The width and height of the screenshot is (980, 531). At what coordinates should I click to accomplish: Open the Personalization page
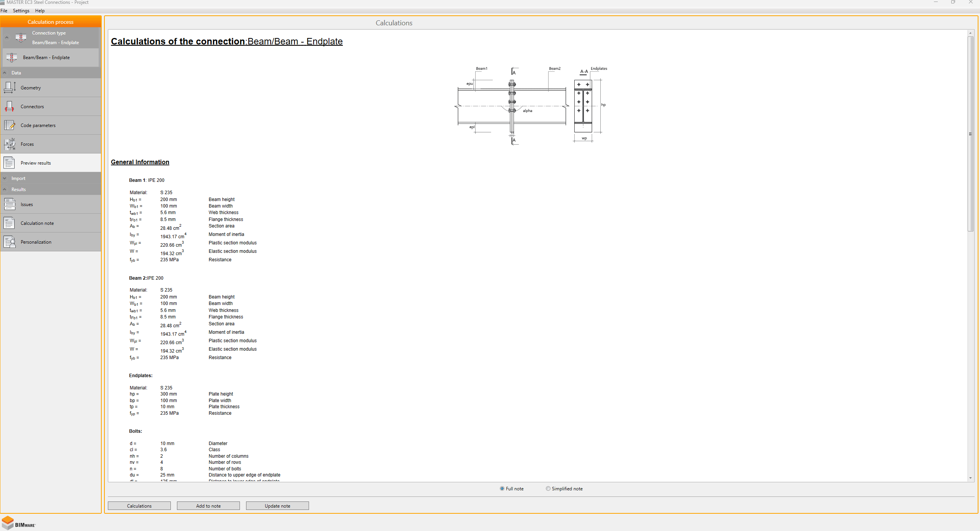(x=51, y=242)
